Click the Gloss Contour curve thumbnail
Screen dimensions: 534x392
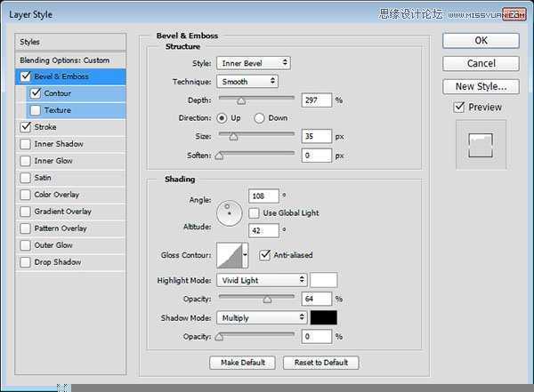(x=230, y=255)
